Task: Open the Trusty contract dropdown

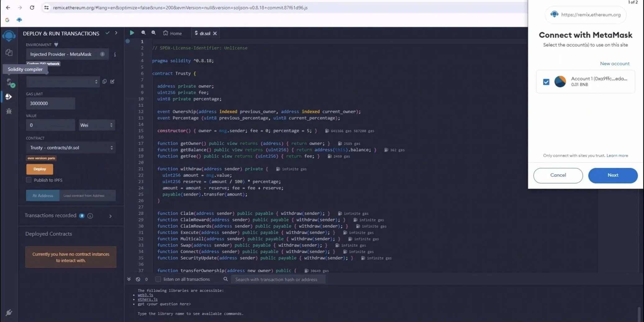Action: pos(71,147)
